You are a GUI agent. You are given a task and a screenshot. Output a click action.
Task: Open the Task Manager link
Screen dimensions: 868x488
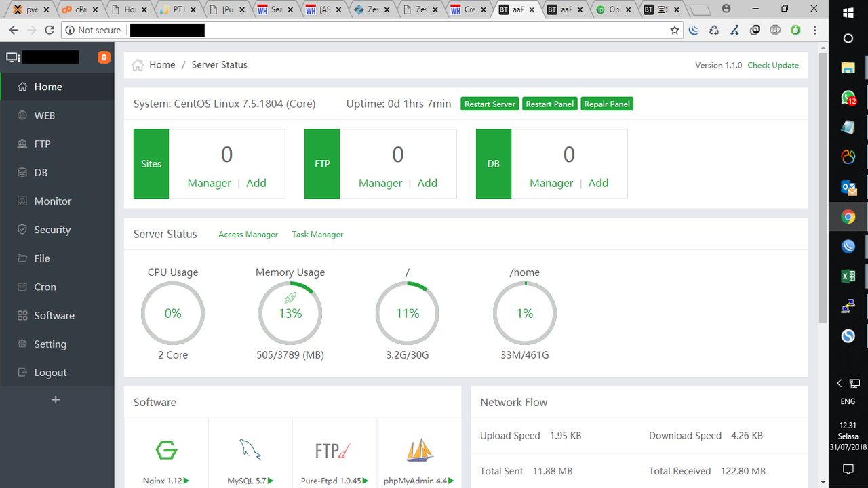point(317,234)
